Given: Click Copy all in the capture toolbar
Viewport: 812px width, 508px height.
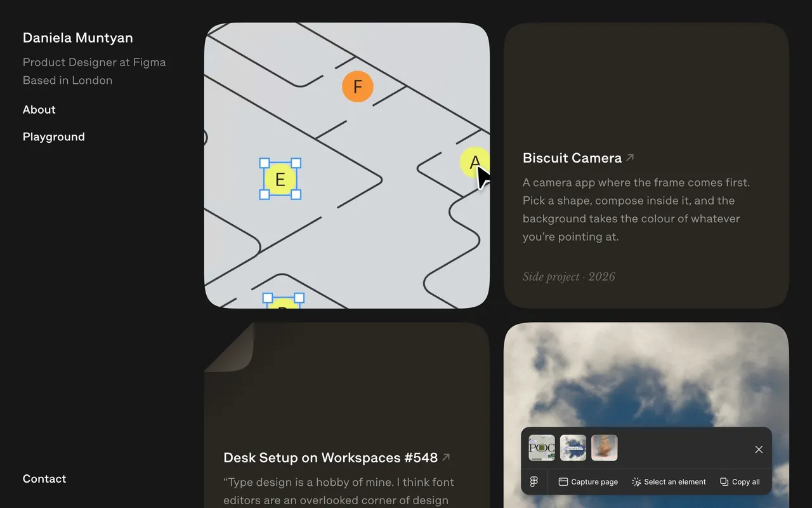Looking at the screenshot, I should (x=740, y=482).
